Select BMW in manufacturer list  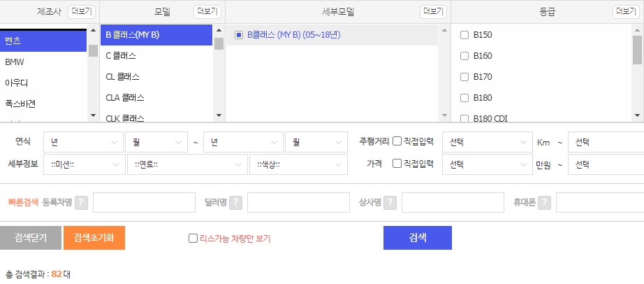click(43, 62)
